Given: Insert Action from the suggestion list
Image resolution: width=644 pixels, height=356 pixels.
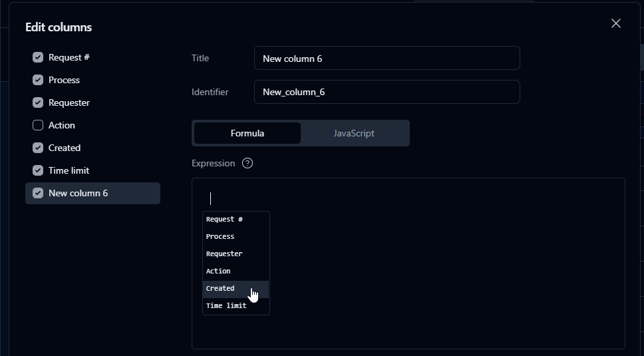Looking at the screenshot, I should pyautogui.click(x=218, y=271).
